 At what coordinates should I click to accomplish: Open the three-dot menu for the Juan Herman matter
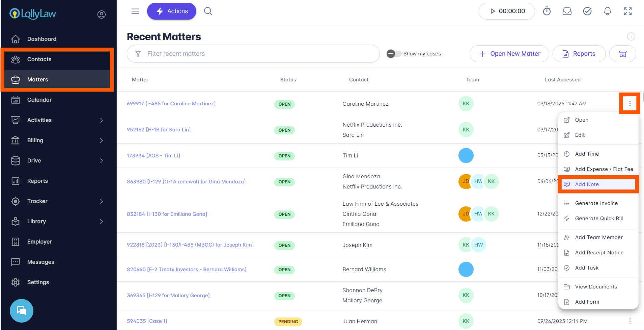[x=629, y=321]
